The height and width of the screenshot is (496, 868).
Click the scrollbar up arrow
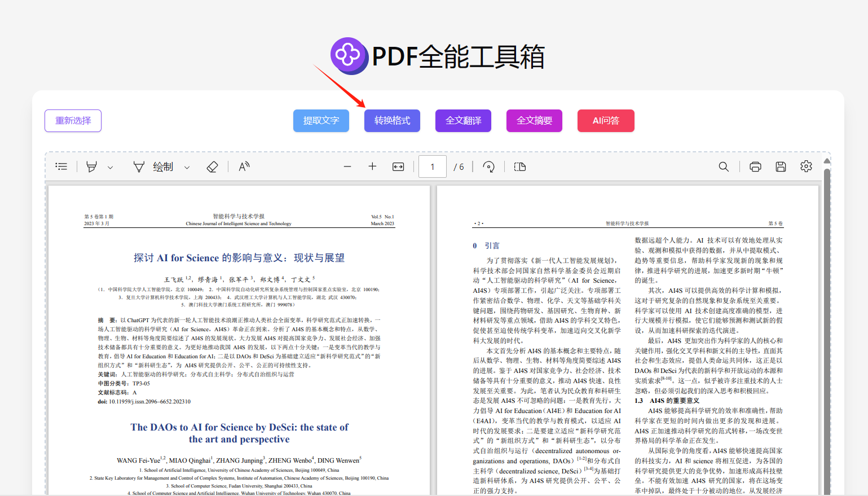click(x=827, y=161)
